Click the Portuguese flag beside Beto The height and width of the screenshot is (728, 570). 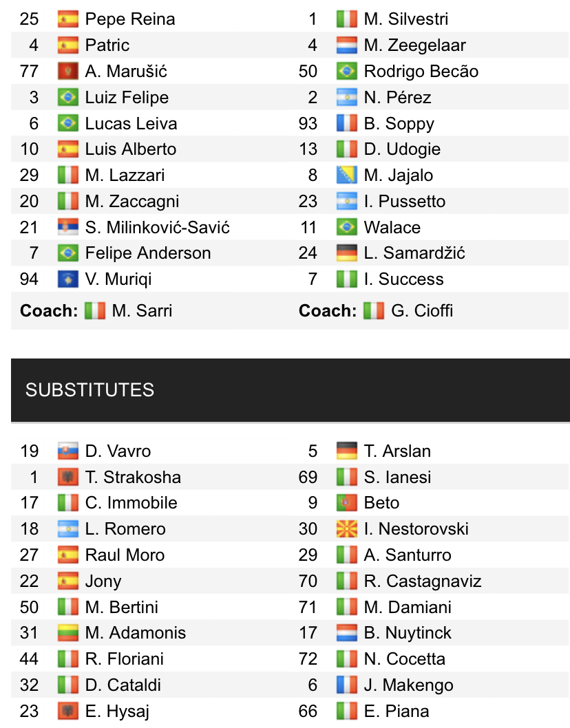(x=347, y=502)
